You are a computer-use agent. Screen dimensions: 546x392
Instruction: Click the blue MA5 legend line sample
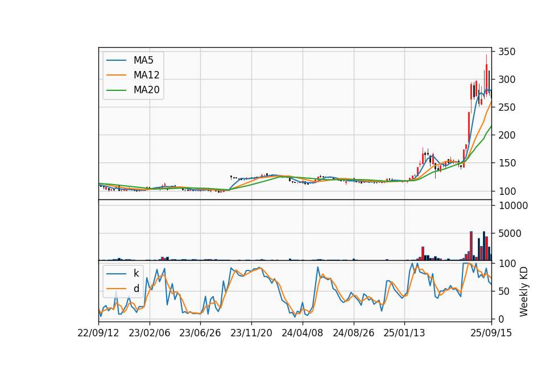[116, 60]
